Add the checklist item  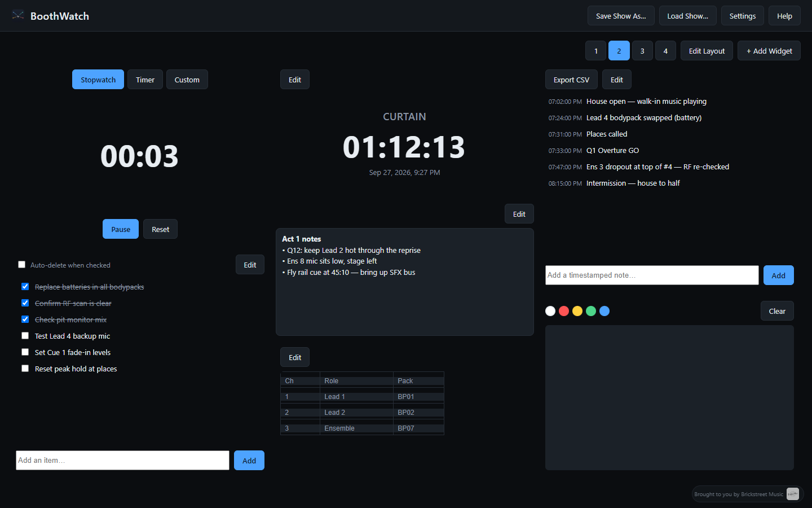point(249,461)
